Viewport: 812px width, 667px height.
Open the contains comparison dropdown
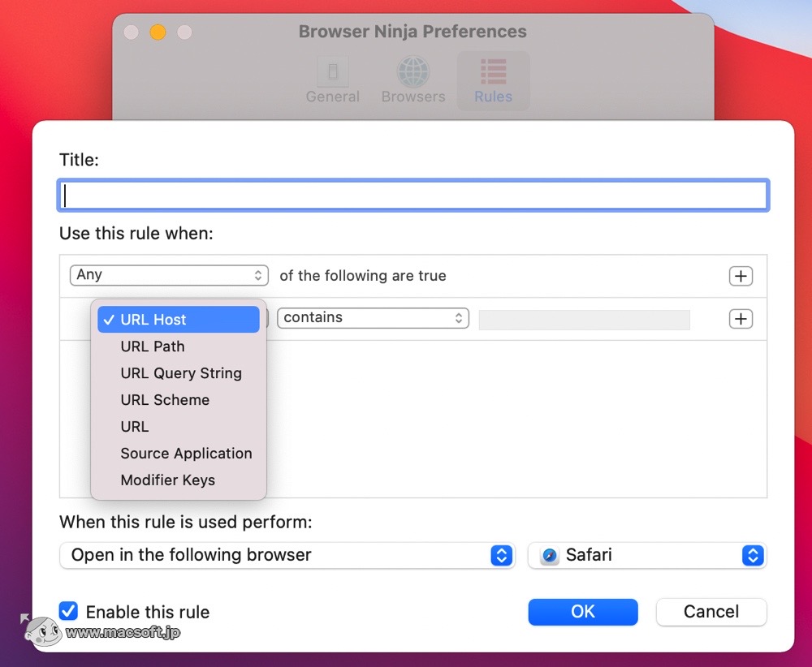point(373,318)
